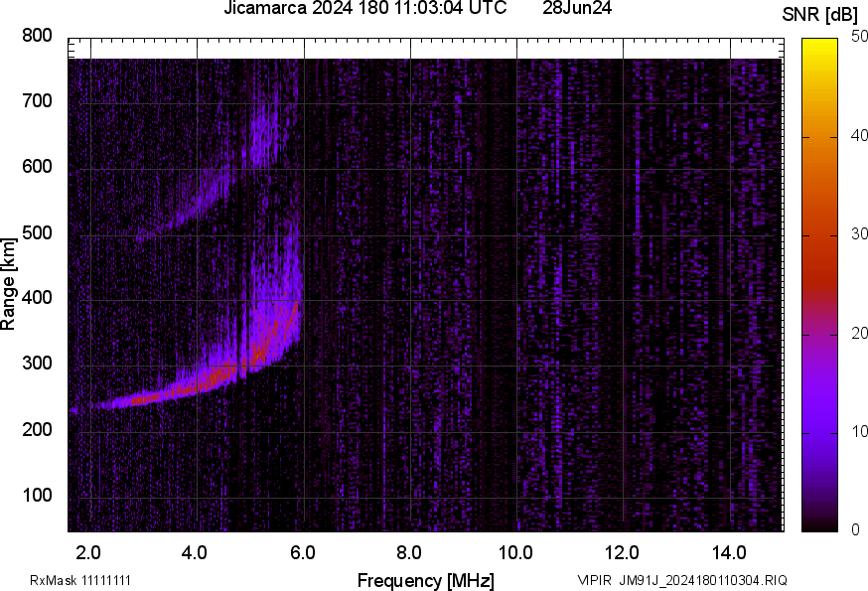Click colorbar tick label '30'
This screenshot has height=591, width=868.
point(860,233)
